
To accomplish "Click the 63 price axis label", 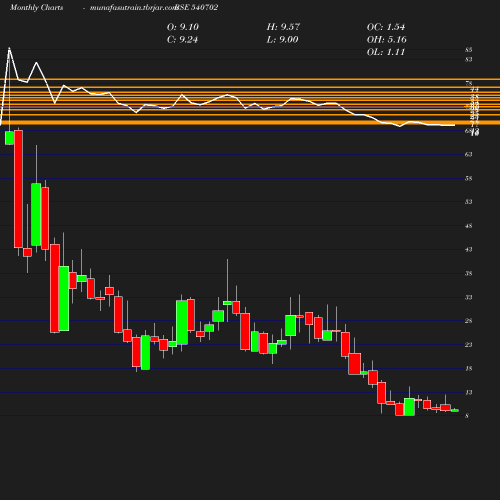I will (469, 154).
